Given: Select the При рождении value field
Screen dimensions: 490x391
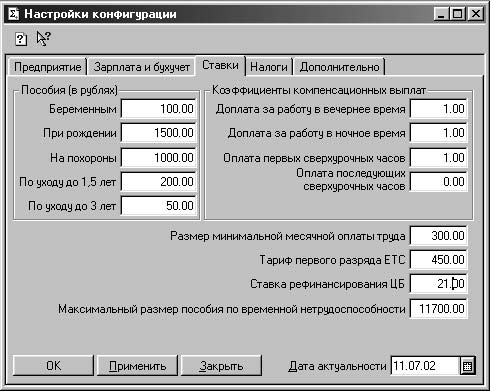Looking at the screenshot, I should point(158,133).
